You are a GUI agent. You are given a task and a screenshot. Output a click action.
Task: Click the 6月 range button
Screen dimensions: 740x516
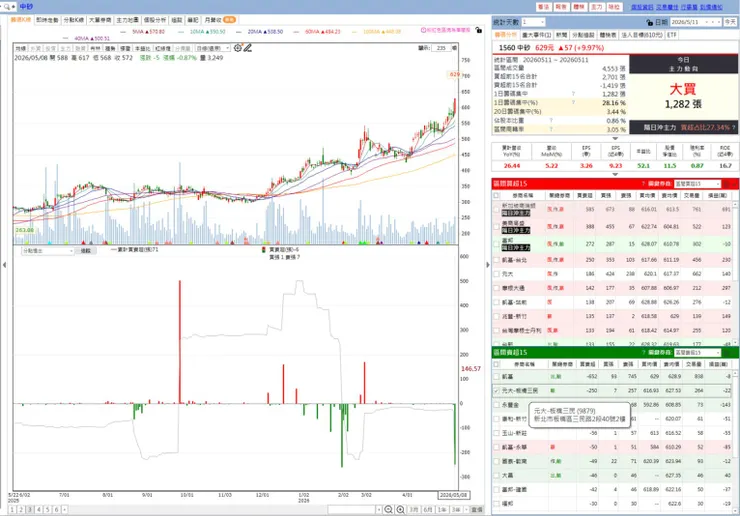click(x=428, y=509)
